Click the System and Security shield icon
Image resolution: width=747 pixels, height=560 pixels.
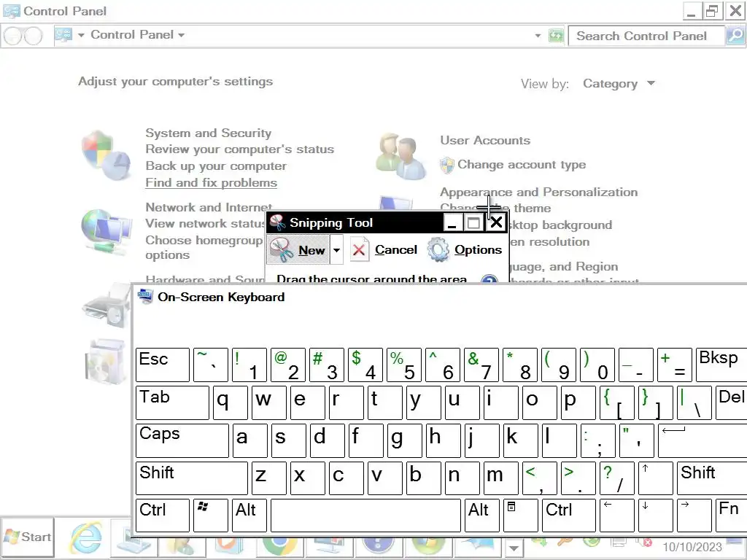tap(106, 155)
